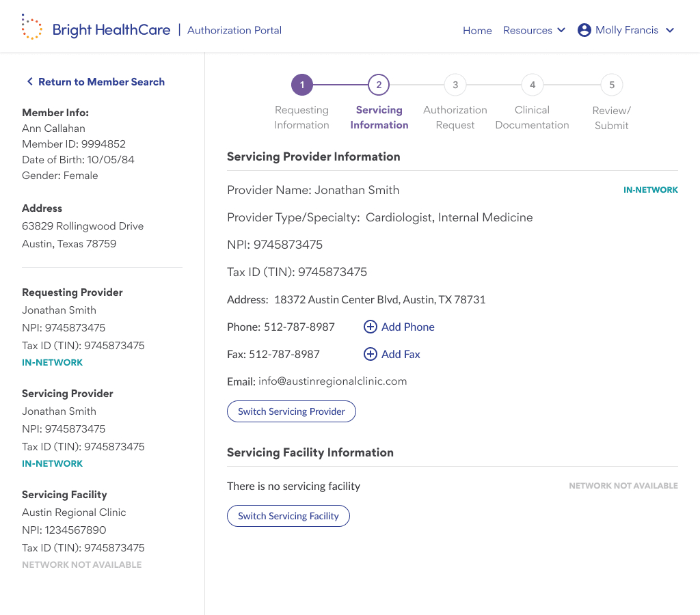Click the Bright HealthCare brand name

[111, 30]
